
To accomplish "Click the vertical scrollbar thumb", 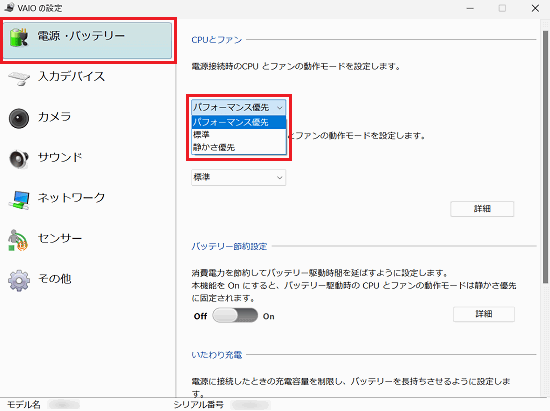I will (545, 156).
